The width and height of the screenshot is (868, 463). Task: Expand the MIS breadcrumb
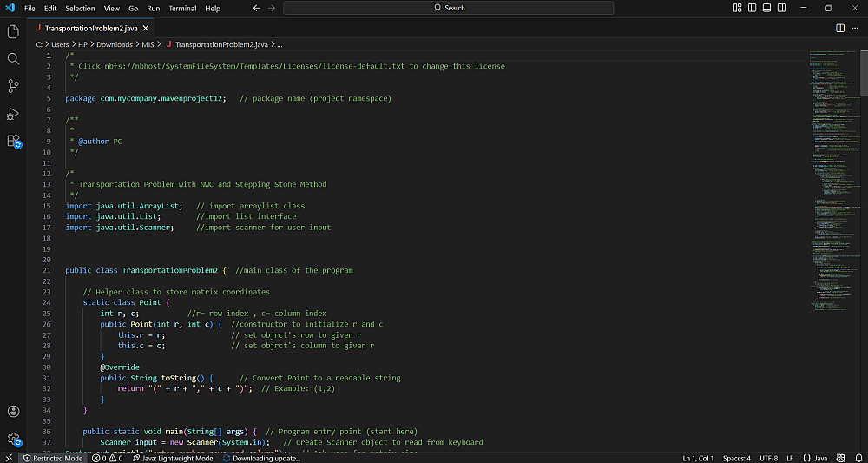point(148,44)
